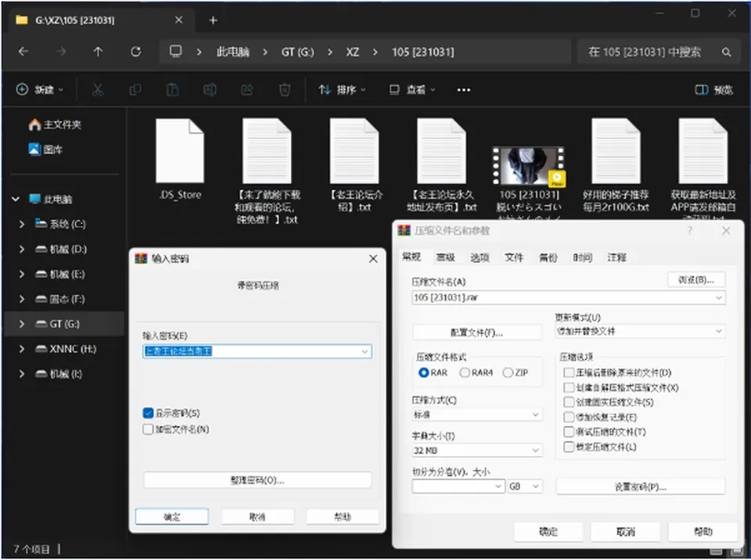The width and height of the screenshot is (751, 560).
Task: Refresh the current Explorer folder
Action: point(136,52)
